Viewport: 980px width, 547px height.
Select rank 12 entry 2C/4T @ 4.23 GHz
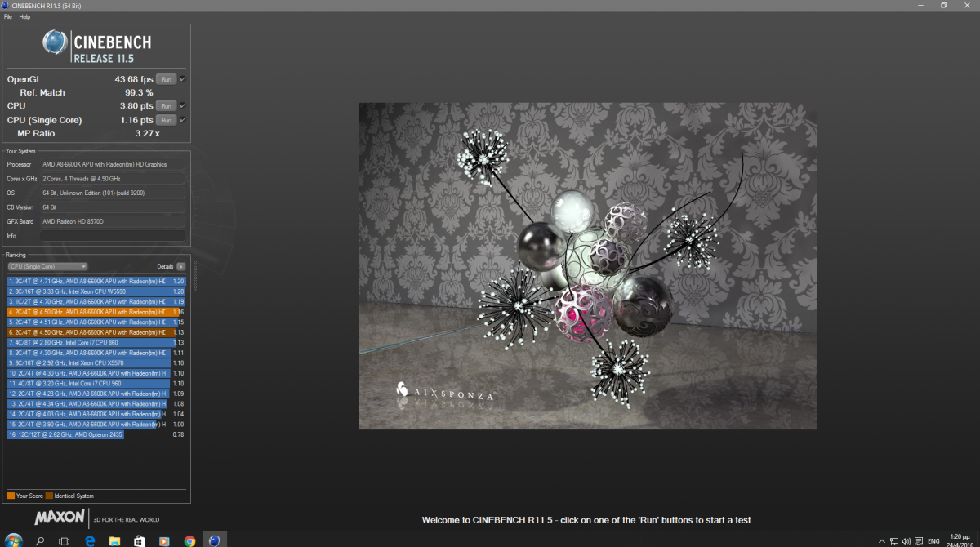[96, 394]
